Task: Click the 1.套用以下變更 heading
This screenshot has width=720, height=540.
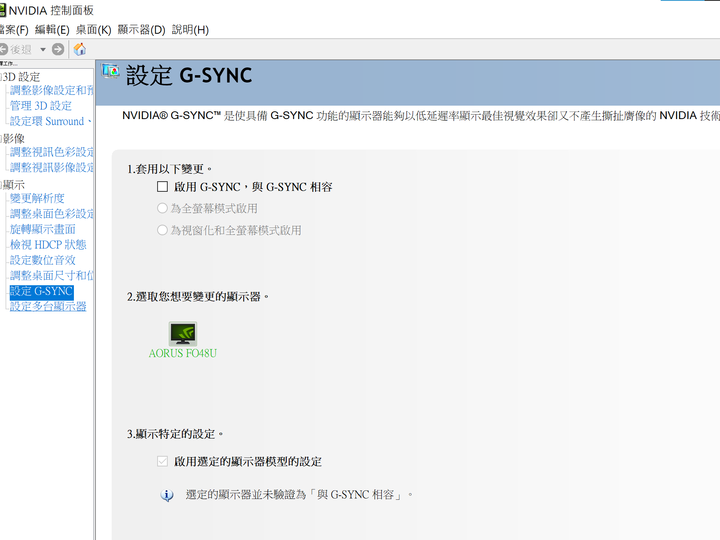Action: click(169, 169)
